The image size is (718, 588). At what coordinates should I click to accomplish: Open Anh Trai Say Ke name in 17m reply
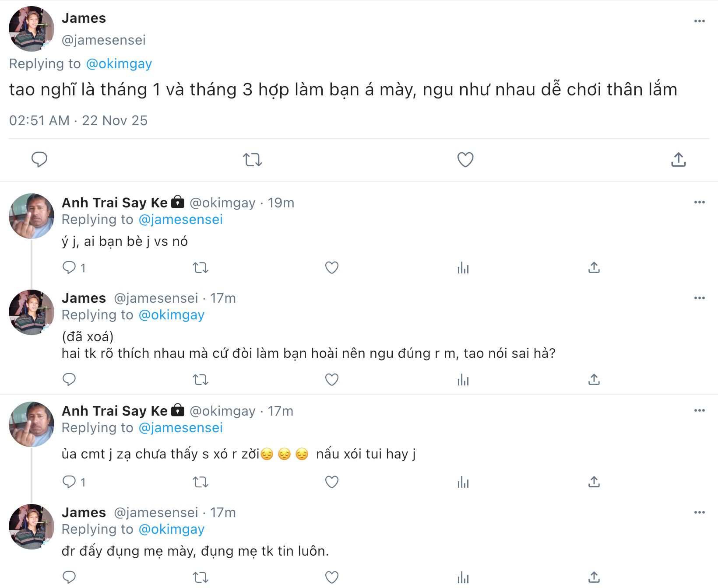pos(114,411)
